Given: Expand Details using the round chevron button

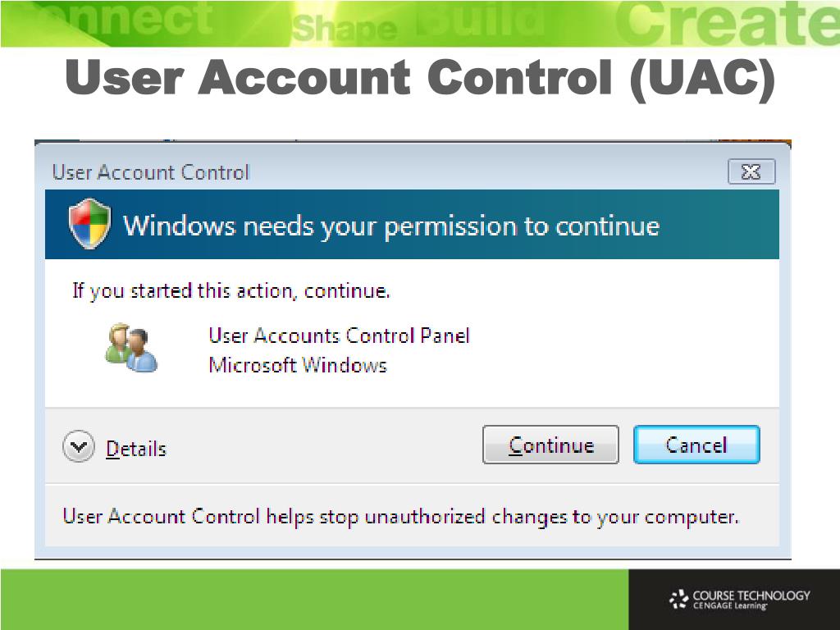Looking at the screenshot, I should (x=79, y=446).
